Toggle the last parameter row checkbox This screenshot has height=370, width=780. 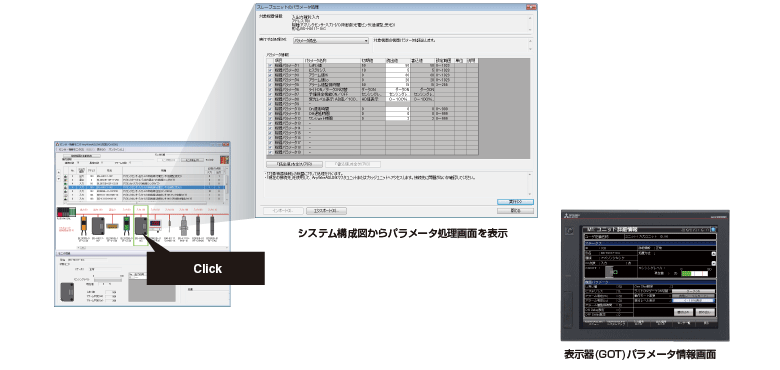[x=270, y=152]
